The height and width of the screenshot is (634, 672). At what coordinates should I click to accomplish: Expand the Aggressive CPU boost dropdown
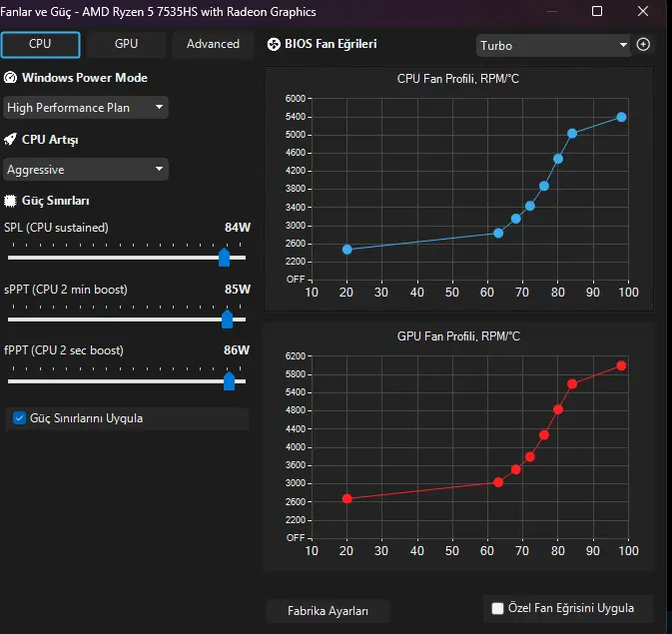[x=85, y=170]
